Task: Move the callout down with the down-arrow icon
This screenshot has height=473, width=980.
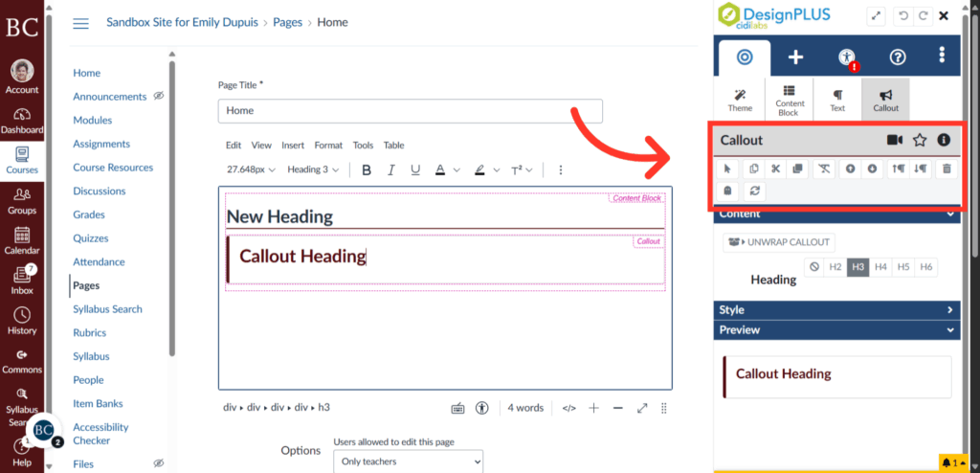Action: [x=873, y=169]
